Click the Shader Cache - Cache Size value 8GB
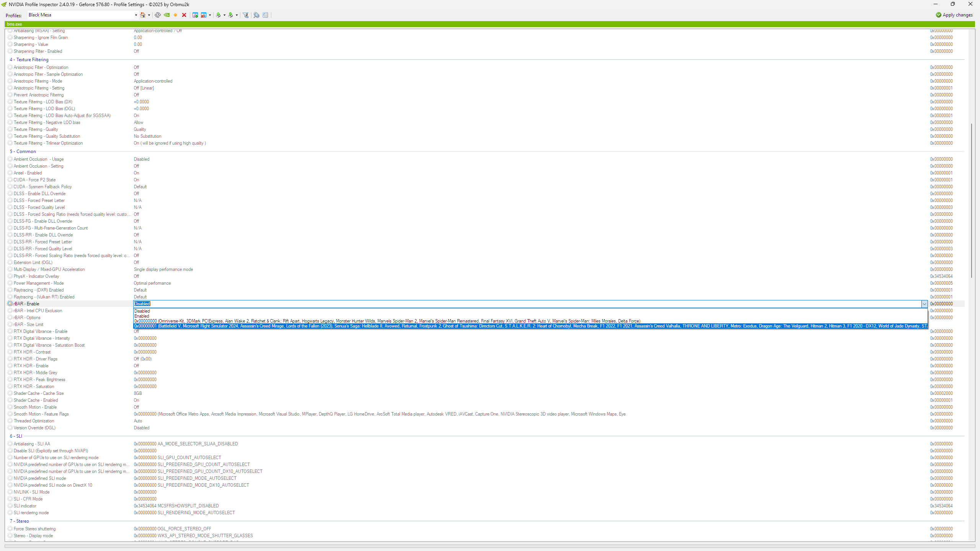The width and height of the screenshot is (980, 551). point(138,393)
